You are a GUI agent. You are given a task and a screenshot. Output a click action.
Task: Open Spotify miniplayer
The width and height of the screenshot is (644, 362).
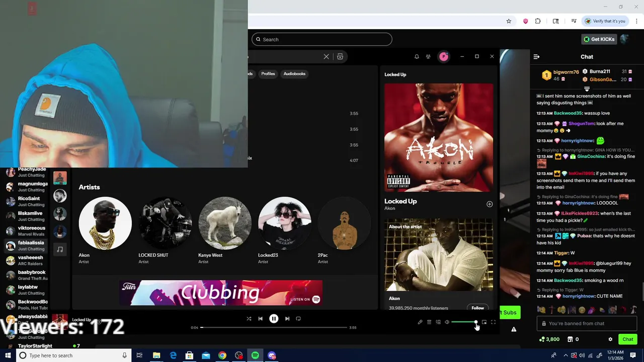coord(484,322)
